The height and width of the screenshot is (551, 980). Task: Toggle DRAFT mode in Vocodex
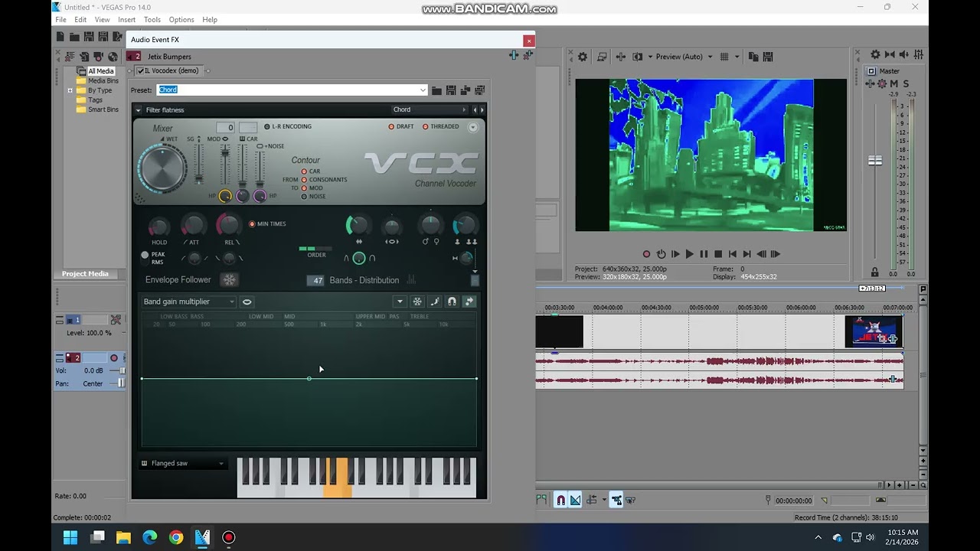391,127
